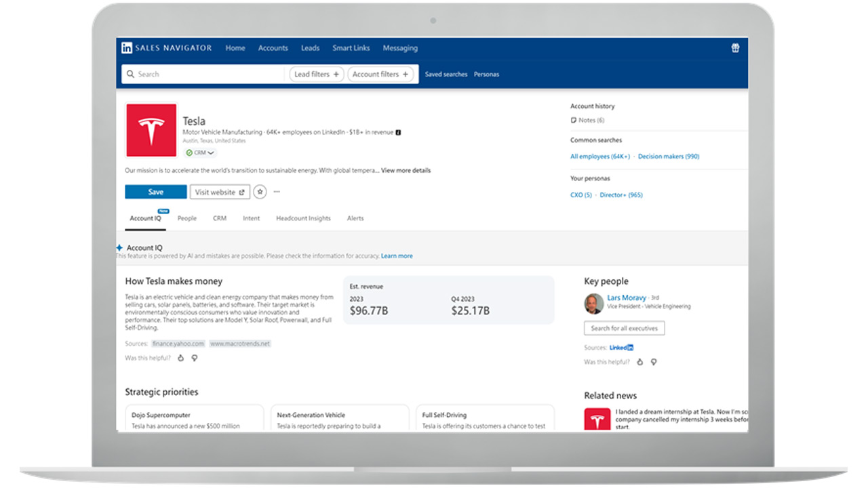The width and height of the screenshot is (868, 488).
Task: Click the dream internship news headline
Action: click(x=682, y=420)
